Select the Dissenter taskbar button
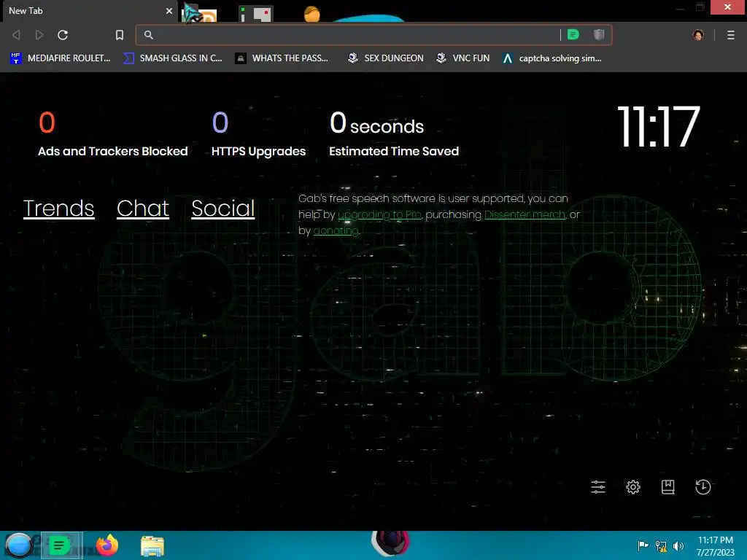The height and width of the screenshot is (560, 747). pyautogui.click(x=61, y=545)
